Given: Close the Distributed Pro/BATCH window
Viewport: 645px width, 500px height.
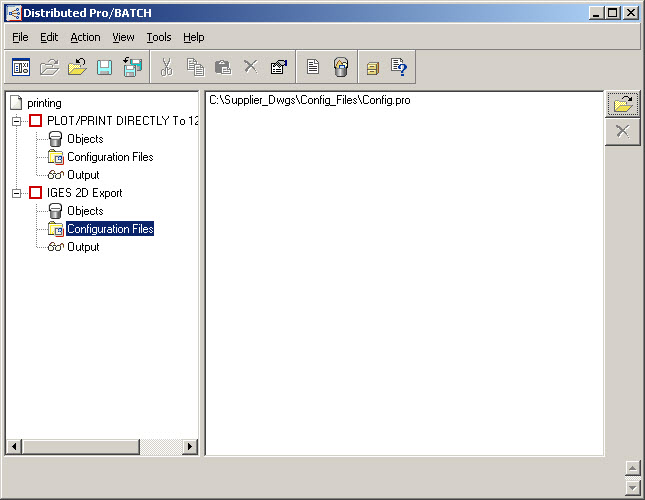Looking at the screenshot, I should (631, 13).
